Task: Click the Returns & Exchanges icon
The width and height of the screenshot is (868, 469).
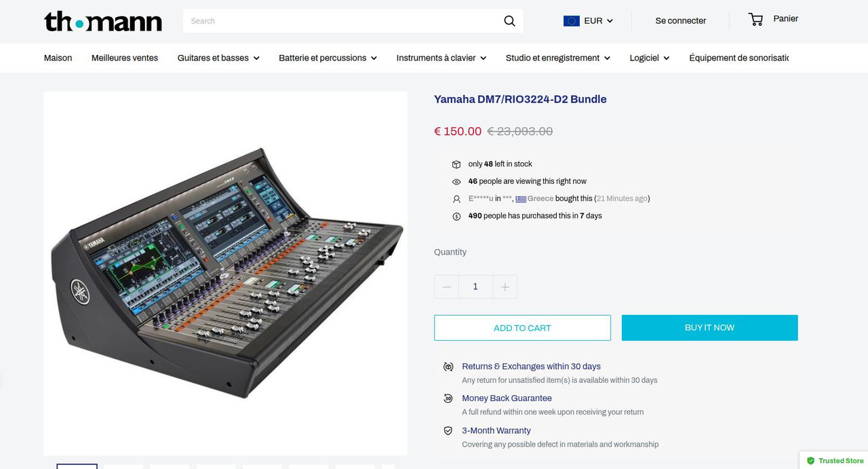Action: 448,367
